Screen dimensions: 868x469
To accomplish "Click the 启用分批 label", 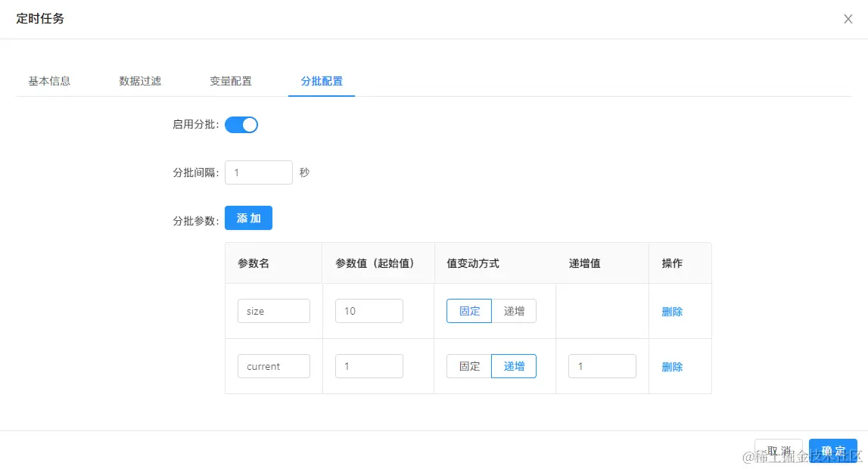I will click(195, 125).
